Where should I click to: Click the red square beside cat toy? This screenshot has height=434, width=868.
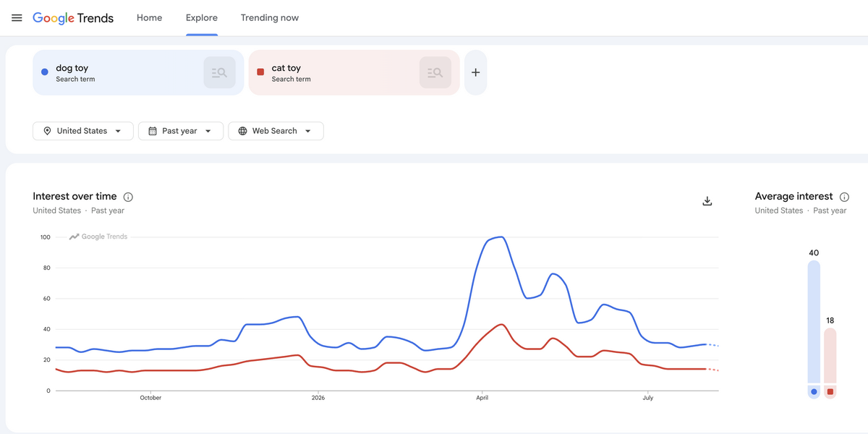point(260,72)
